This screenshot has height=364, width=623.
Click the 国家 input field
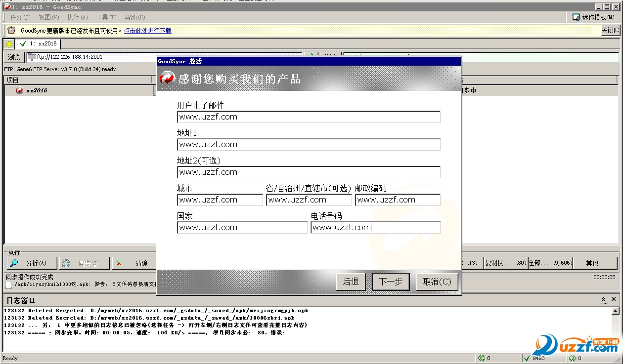(x=242, y=228)
